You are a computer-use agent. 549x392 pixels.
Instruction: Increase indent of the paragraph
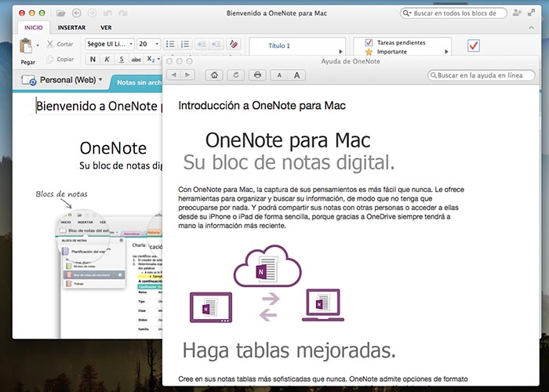[x=216, y=44]
